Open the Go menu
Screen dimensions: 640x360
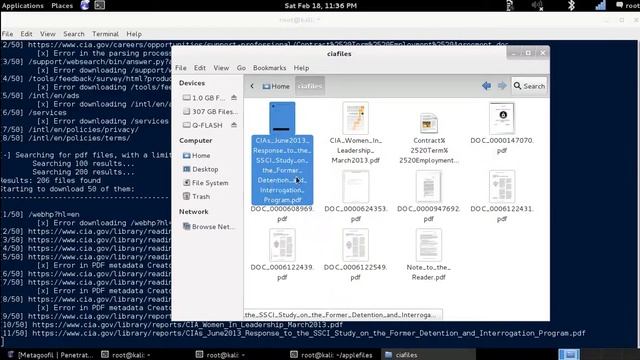241,68
